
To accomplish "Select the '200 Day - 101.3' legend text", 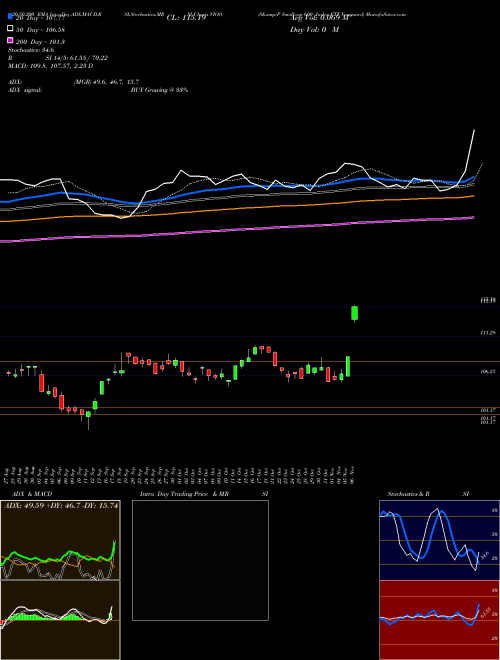I will pos(40,42).
